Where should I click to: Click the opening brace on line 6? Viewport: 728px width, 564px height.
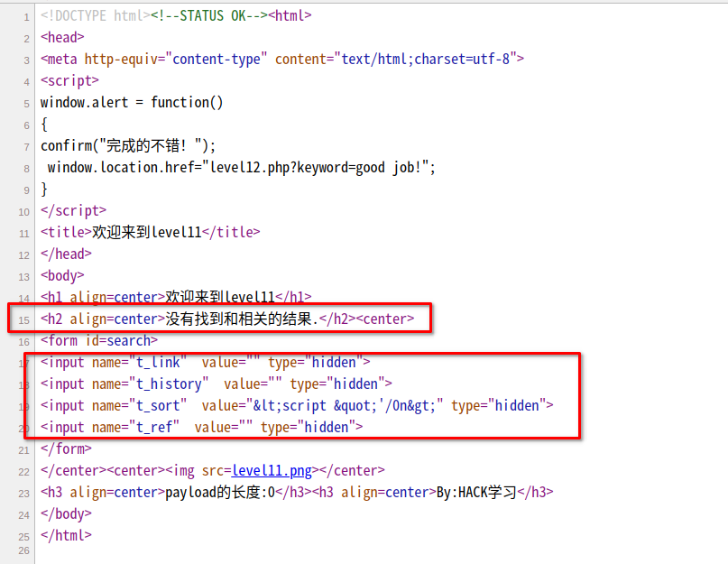(x=44, y=124)
